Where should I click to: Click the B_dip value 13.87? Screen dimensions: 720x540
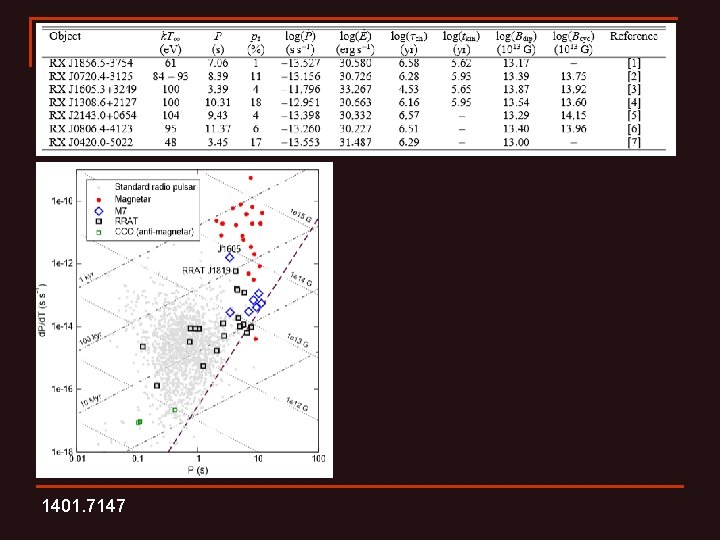tap(516, 89)
